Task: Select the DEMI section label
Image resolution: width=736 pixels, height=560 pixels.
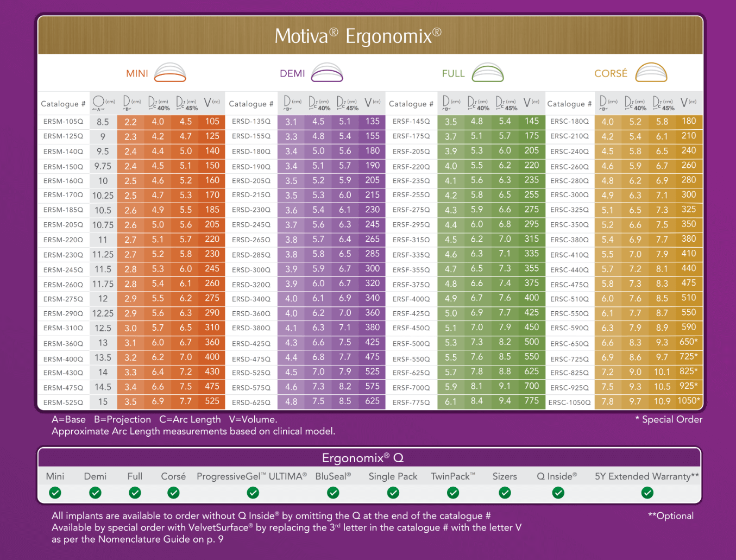Action: pos(292,73)
